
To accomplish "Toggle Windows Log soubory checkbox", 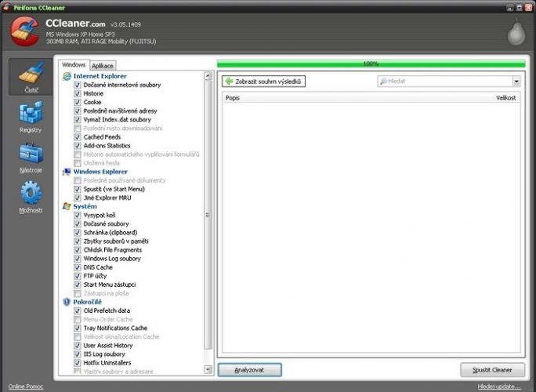I will point(78,259).
